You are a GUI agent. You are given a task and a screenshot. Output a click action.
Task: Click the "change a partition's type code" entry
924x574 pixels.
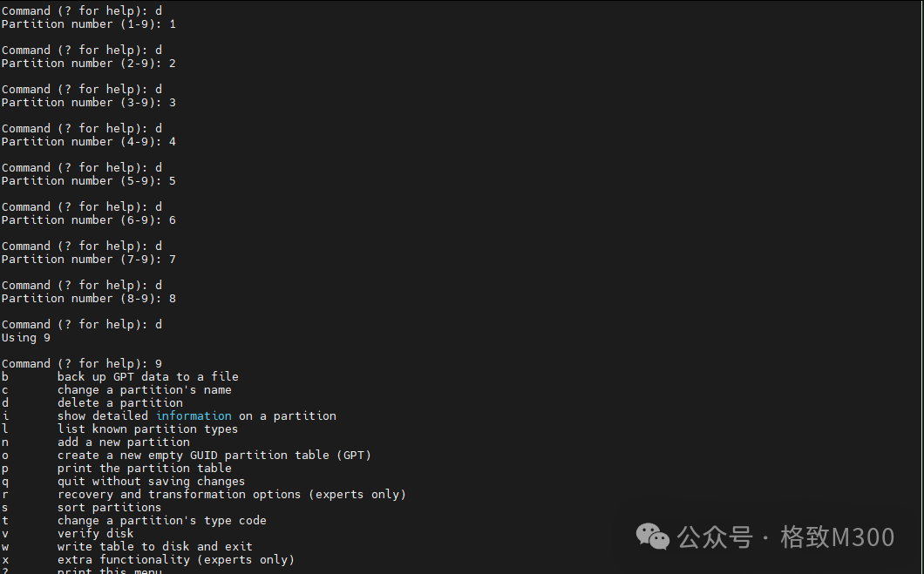[x=161, y=520]
